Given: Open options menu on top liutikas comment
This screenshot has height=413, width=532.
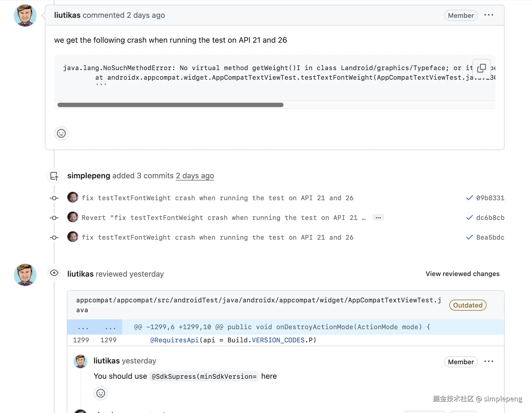Looking at the screenshot, I should pos(488,15).
